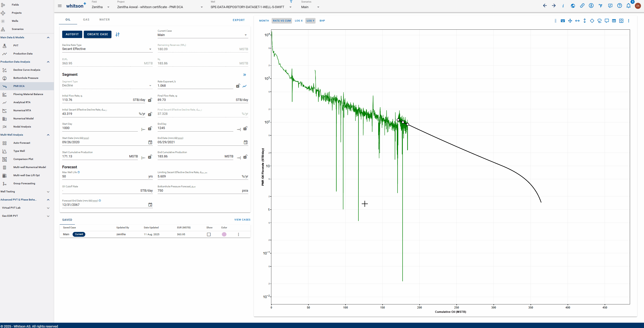Toggle lock on End Day
The image size is (644, 328).
(245, 129)
